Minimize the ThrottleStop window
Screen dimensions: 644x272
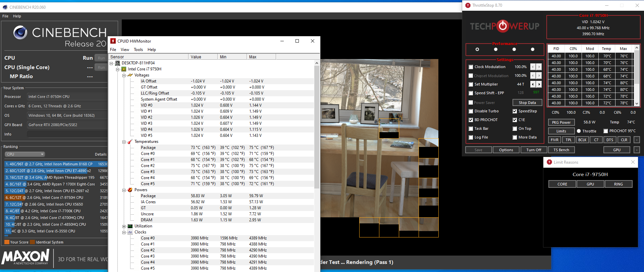[606, 5]
